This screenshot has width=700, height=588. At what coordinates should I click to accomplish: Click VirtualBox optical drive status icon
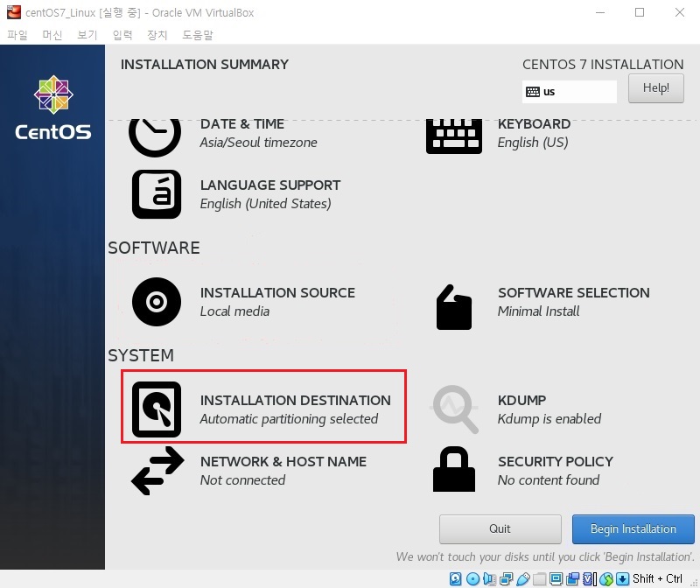(x=472, y=579)
